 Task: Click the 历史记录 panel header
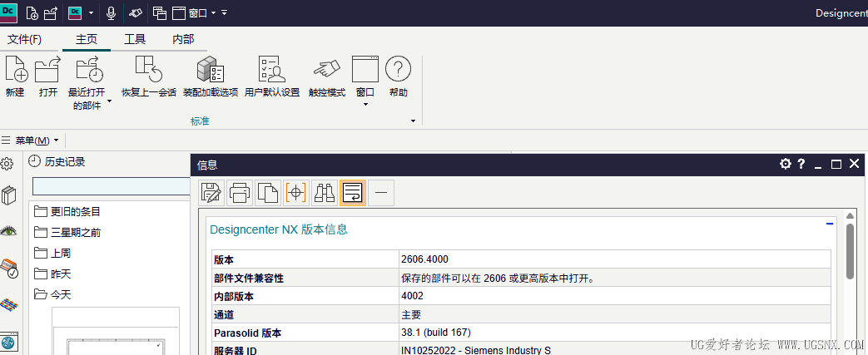click(x=57, y=161)
